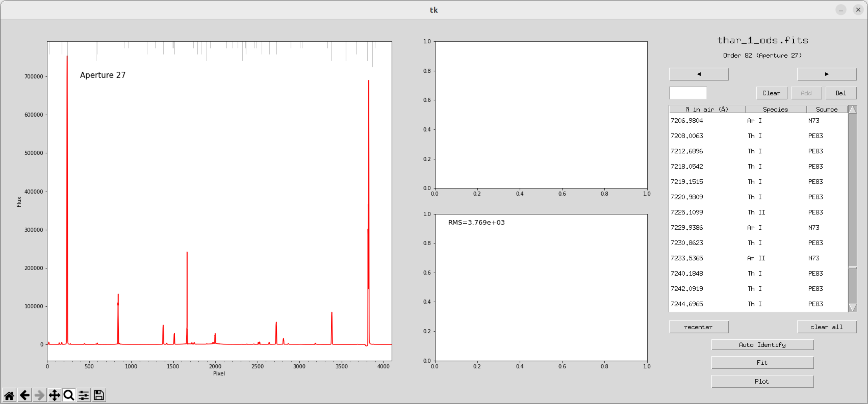868x404 pixels.
Task: Click the forward arrow navigation icon
Action: click(x=40, y=395)
